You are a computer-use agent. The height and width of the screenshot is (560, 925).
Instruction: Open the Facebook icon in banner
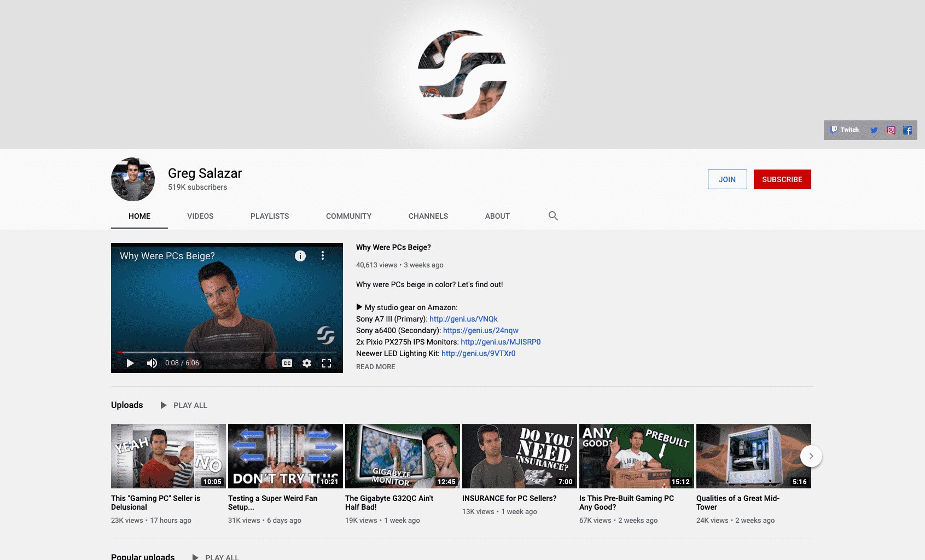907,130
